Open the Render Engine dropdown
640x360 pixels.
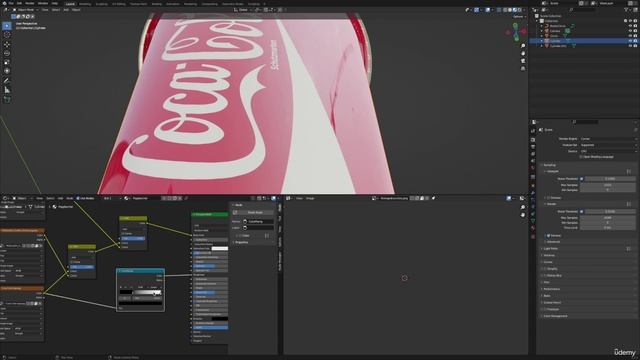coord(608,139)
